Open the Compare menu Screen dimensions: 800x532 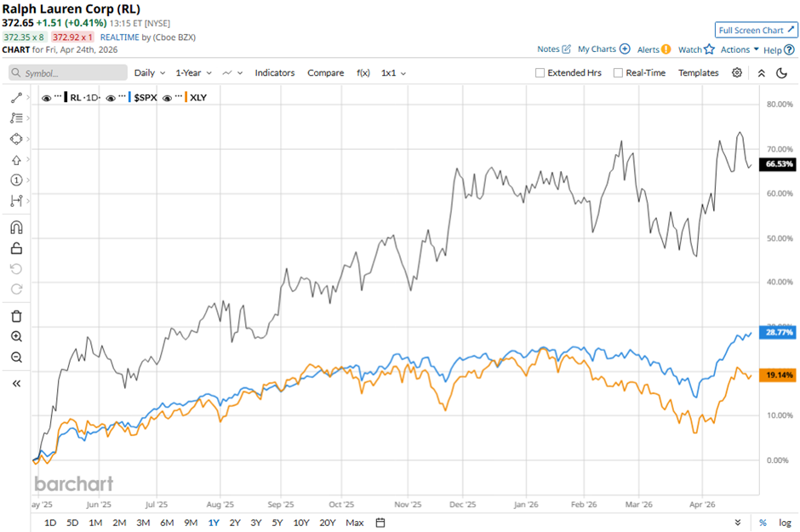325,73
